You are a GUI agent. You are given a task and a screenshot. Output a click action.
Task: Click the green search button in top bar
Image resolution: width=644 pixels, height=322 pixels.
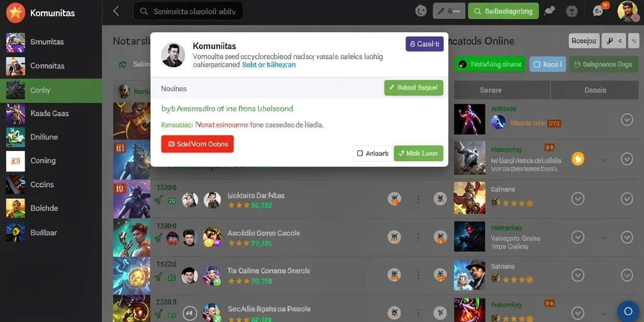[503, 11]
